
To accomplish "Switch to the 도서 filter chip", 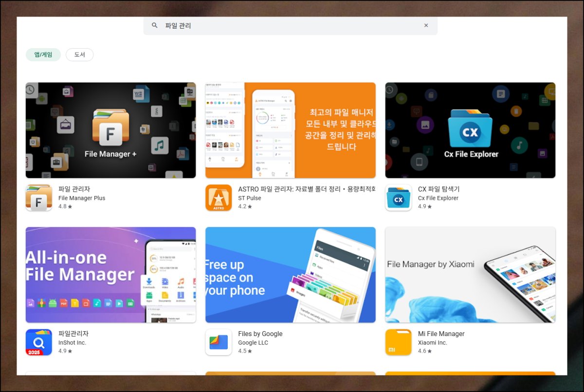I will coord(80,54).
